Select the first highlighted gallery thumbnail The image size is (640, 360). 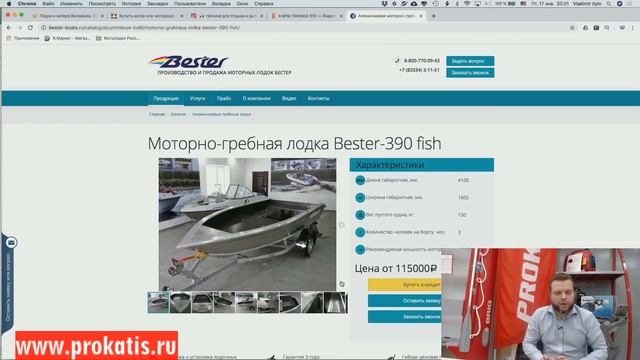[158, 302]
